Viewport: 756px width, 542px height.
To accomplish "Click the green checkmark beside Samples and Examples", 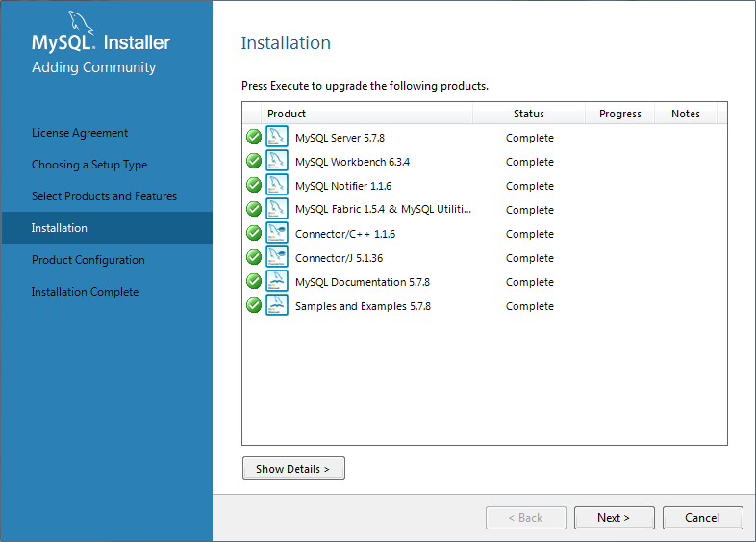I will pos(254,305).
